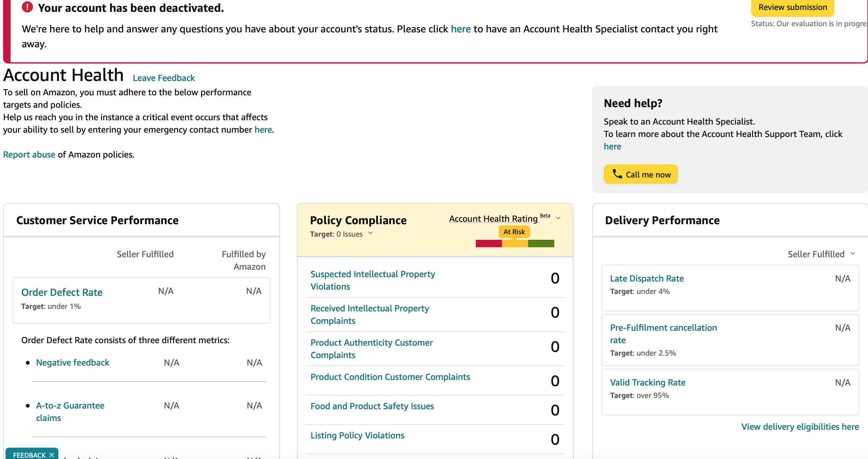Click the Account Health Rating label

[x=493, y=219]
